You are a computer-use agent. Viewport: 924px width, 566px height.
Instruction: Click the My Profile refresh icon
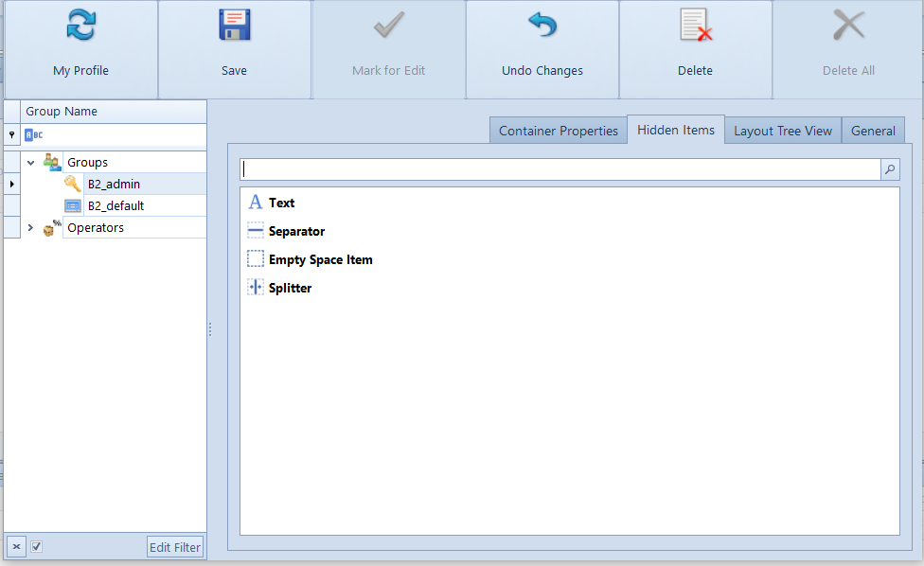[x=80, y=26]
